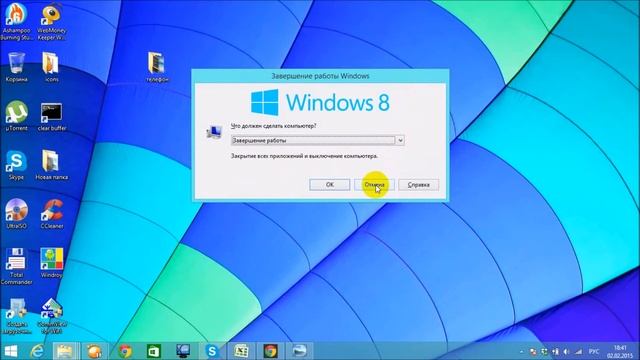Open the second Chrome icon on taskbar
Screen dimensions: 640x360
click(x=271, y=351)
